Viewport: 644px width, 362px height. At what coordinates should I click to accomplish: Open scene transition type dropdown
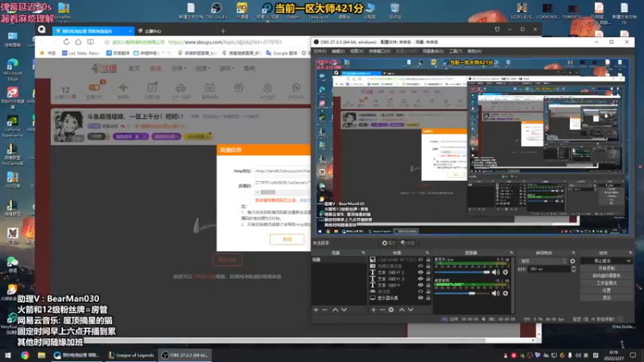click(x=543, y=261)
